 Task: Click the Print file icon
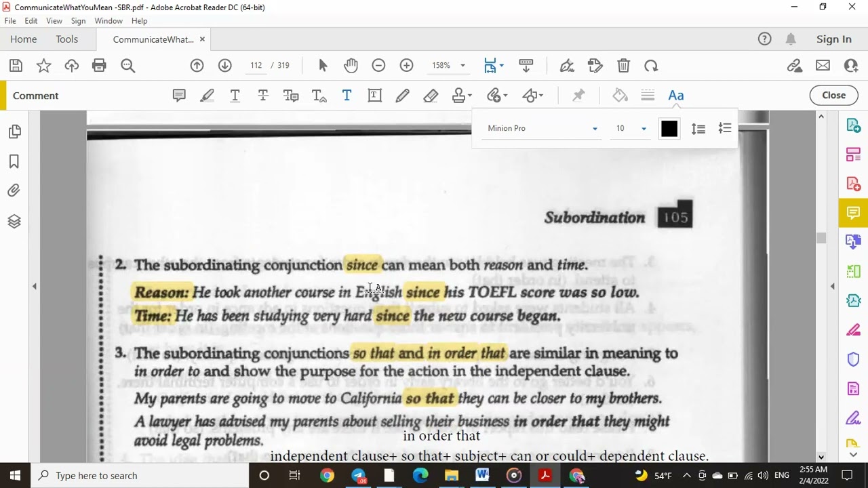tap(99, 66)
